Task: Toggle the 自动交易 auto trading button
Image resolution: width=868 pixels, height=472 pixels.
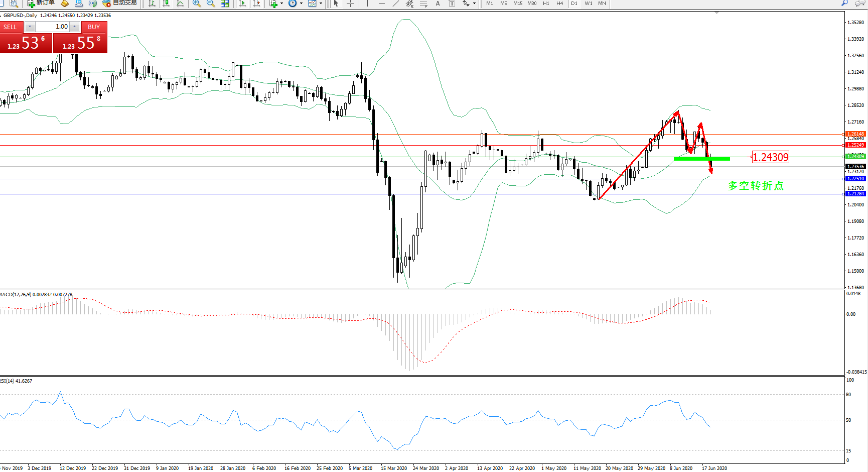Action: (x=120, y=3)
